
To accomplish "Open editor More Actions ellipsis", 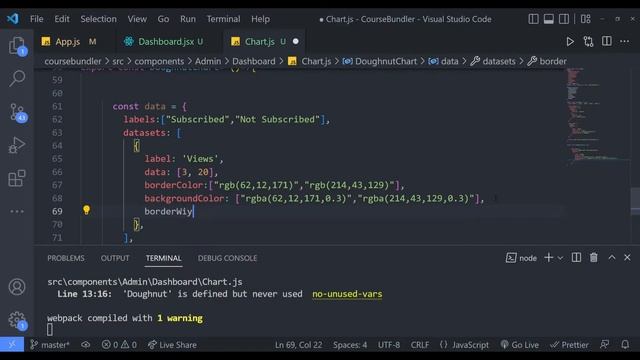I will (x=624, y=41).
